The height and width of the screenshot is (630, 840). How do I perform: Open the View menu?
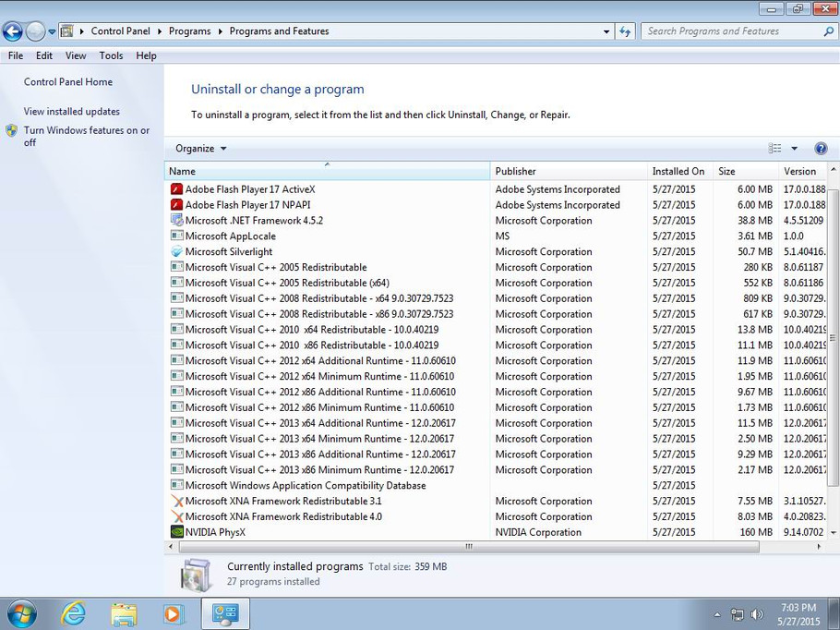[x=76, y=55]
